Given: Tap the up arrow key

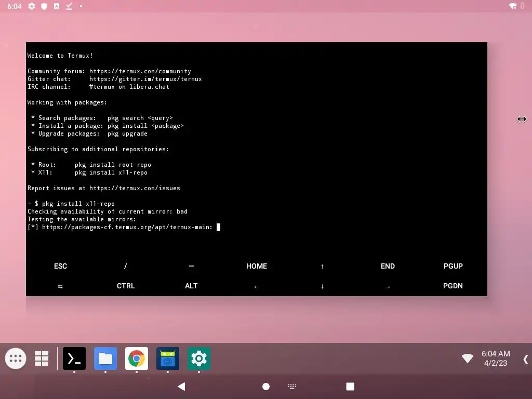Looking at the screenshot, I should (x=322, y=267).
